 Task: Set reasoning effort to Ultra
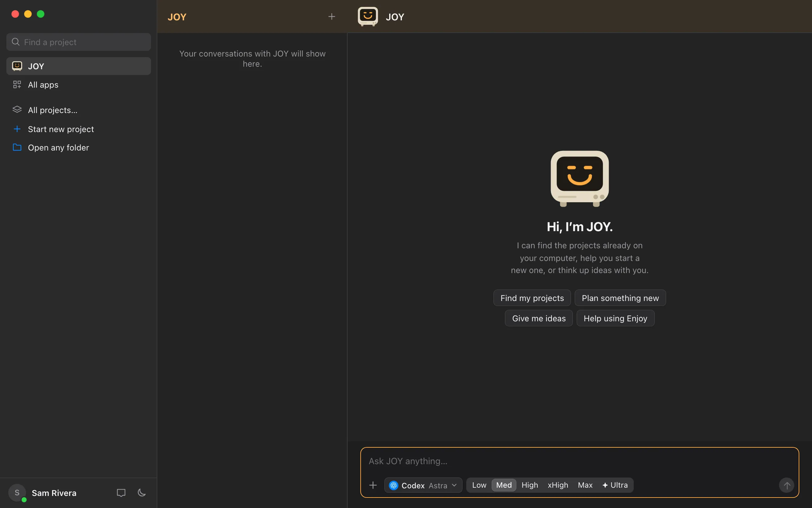615,485
